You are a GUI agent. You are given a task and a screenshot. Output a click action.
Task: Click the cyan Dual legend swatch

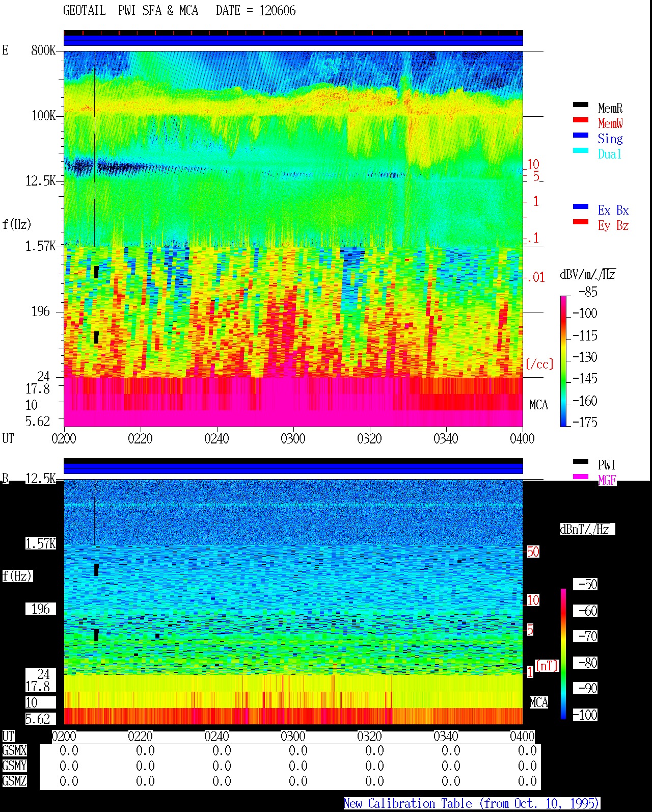click(581, 151)
